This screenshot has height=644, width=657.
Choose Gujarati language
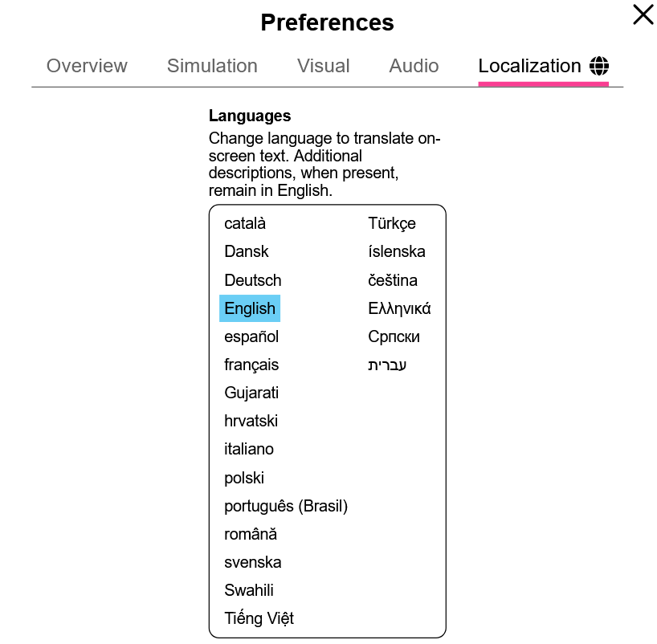251,393
